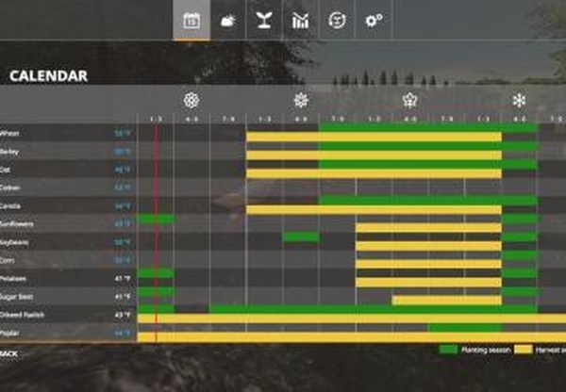The height and width of the screenshot is (392, 566).
Task: Click the Oilseed Radish 43 °F value
Action: 123,315
